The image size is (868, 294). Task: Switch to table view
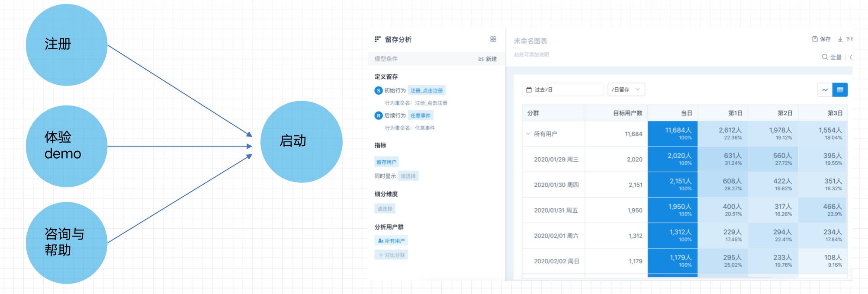(x=840, y=90)
